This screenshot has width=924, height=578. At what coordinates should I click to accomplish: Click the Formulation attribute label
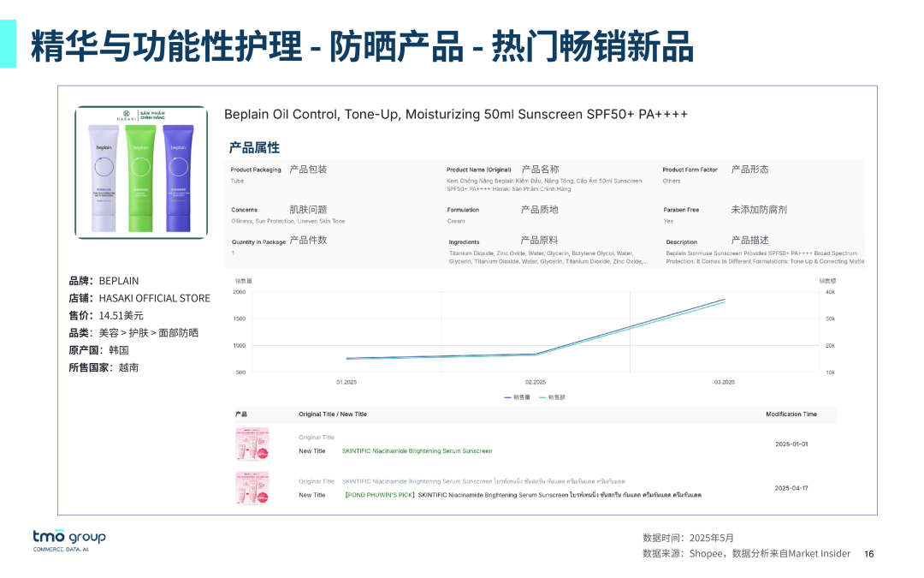click(x=463, y=210)
